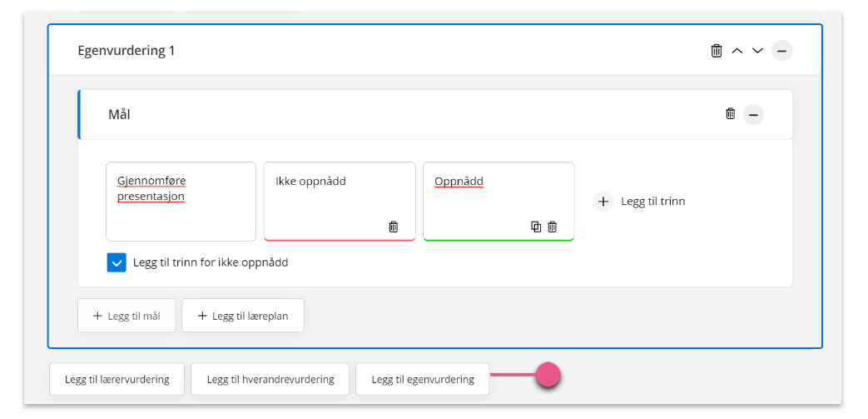Click the plus icon for Legg til trinn

point(603,202)
